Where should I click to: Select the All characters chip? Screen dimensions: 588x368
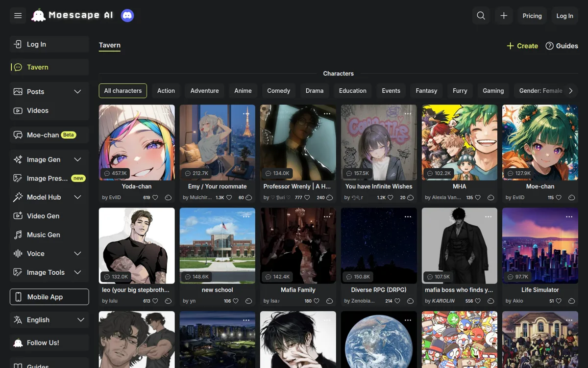pos(123,91)
